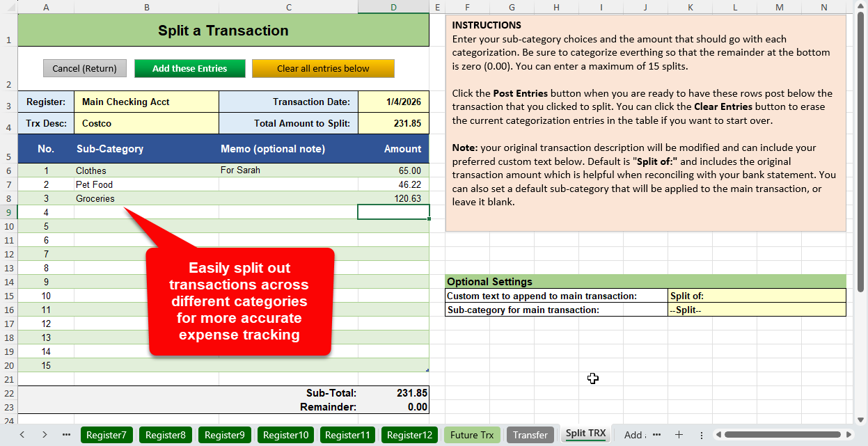Viewport: 868px width, 446px height.
Task: Select the Transfer sheet tab
Action: (530, 435)
